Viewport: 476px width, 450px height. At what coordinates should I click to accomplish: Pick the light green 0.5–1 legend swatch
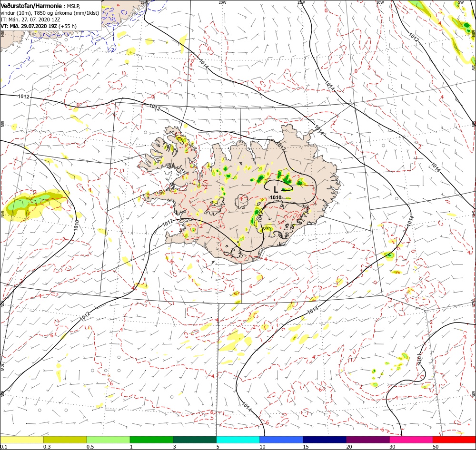pyautogui.click(x=108, y=440)
